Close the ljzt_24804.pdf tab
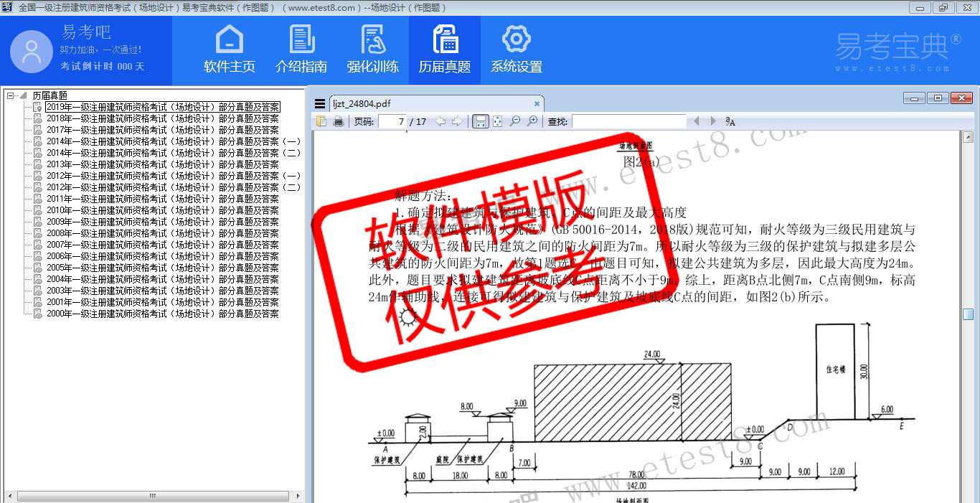This screenshot has height=503, width=980. click(535, 104)
